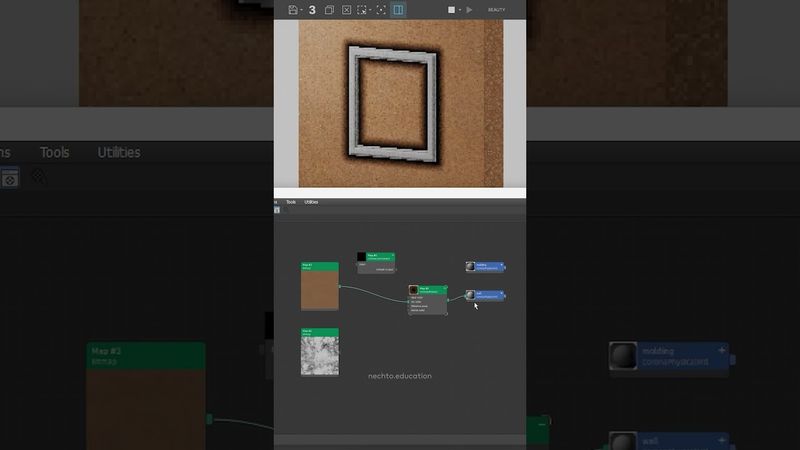Open the region render dropdown arrow
Screen dimensions: 800x450
coord(371,10)
